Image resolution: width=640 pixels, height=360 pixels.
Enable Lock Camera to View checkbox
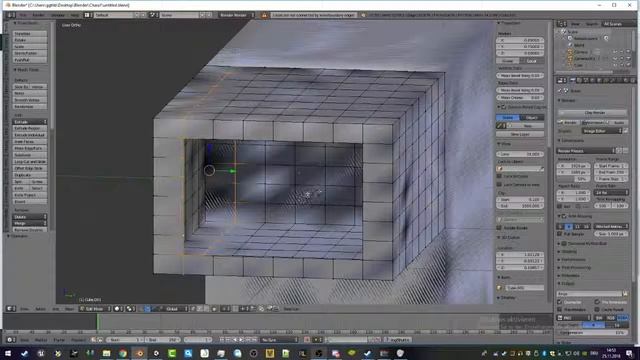tap(499, 184)
